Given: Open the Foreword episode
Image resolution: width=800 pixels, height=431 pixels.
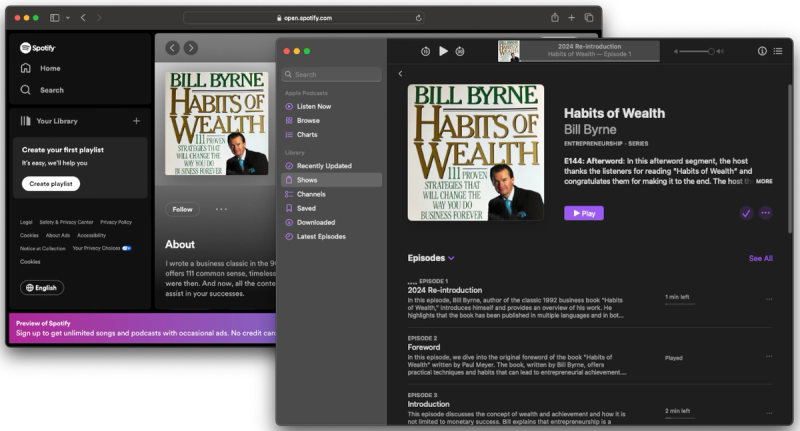Looking at the screenshot, I should 424,347.
